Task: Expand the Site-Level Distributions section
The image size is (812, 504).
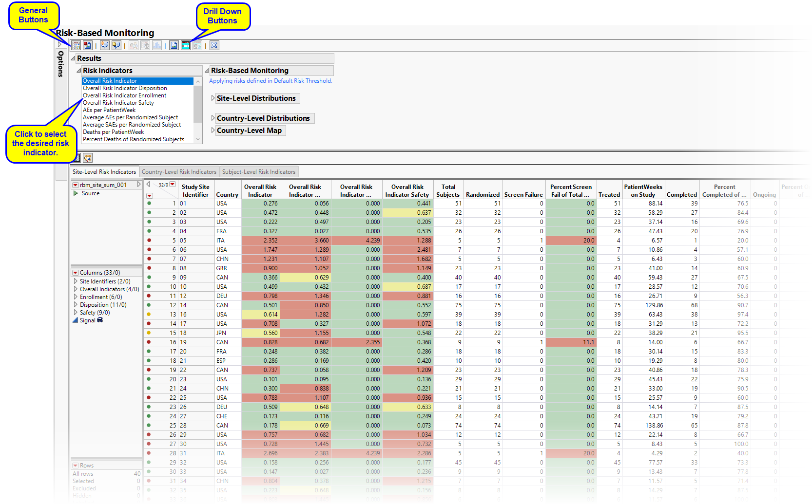Action: (213, 98)
